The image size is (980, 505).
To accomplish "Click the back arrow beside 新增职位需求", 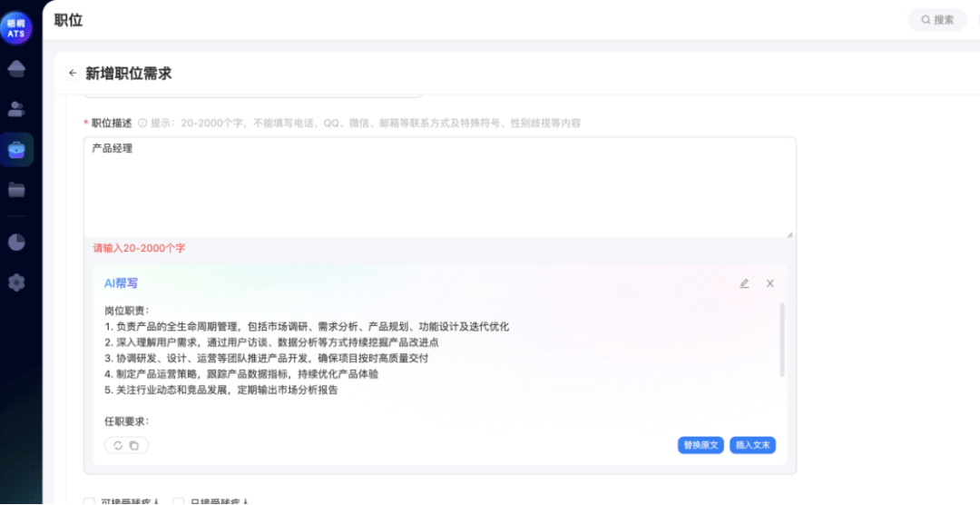I will [73, 74].
